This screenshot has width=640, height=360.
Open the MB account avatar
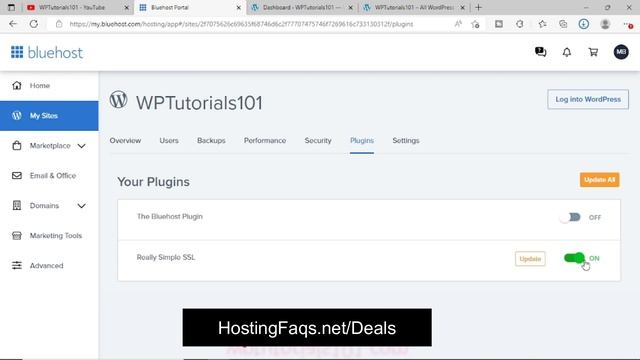621,52
